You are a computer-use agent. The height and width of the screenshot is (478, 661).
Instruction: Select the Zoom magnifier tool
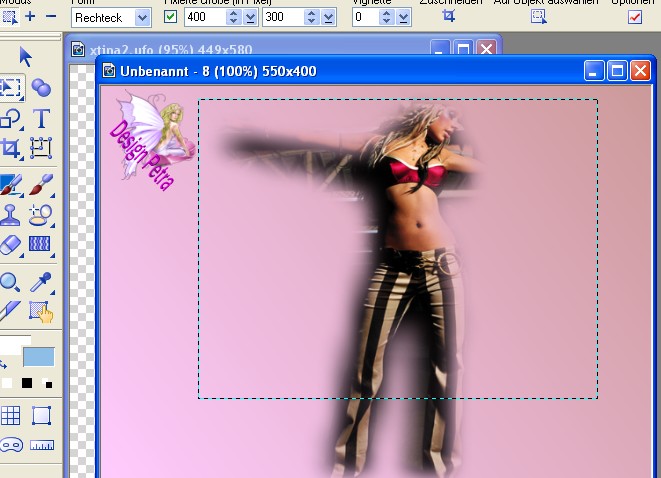[10, 282]
